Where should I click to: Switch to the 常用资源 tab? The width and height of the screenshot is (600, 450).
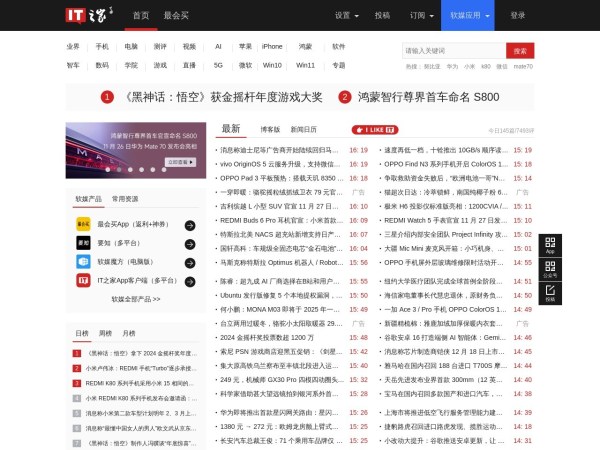point(125,199)
